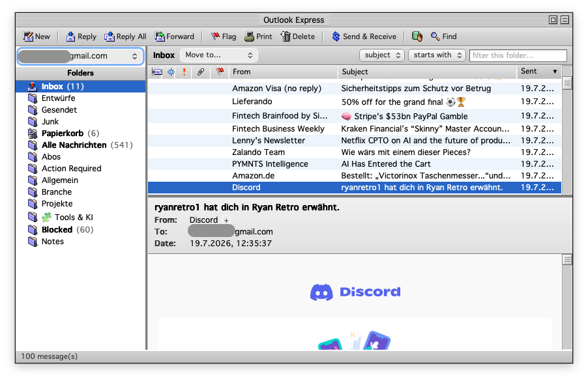
Task: Click the window collapse button in title bar
Action: pyautogui.click(x=565, y=20)
